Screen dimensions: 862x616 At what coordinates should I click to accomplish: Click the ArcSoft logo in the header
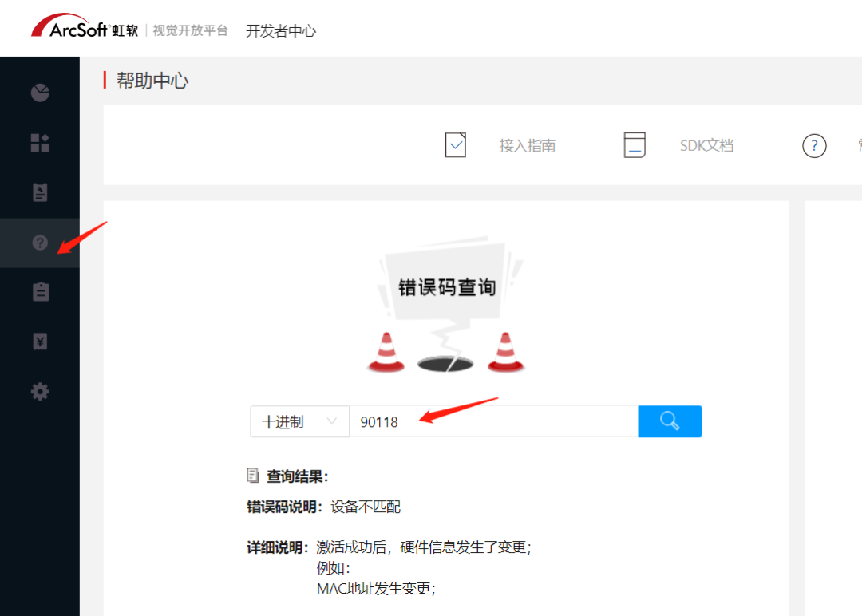(85, 27)
